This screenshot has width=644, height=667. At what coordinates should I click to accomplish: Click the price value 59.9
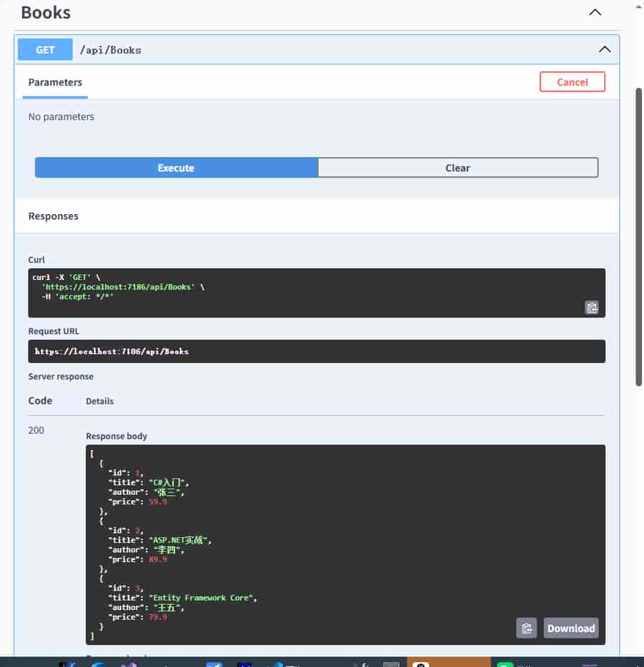click(157, 502)
